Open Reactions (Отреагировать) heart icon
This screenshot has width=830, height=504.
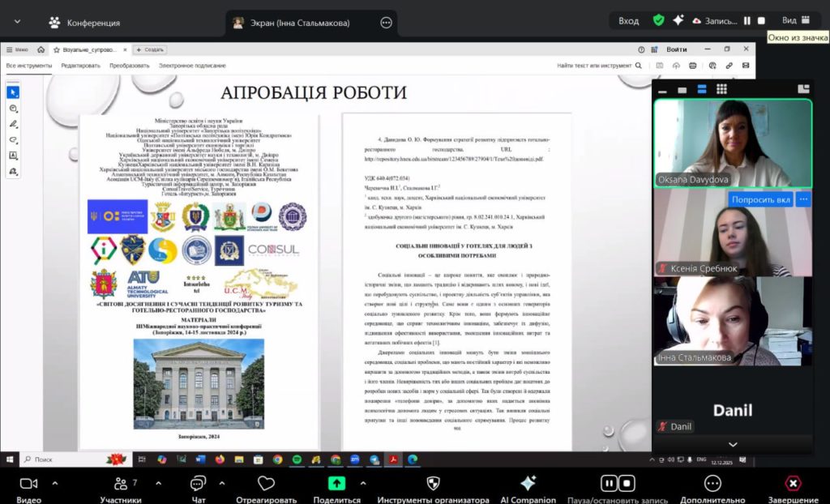(x=266, y=483)
